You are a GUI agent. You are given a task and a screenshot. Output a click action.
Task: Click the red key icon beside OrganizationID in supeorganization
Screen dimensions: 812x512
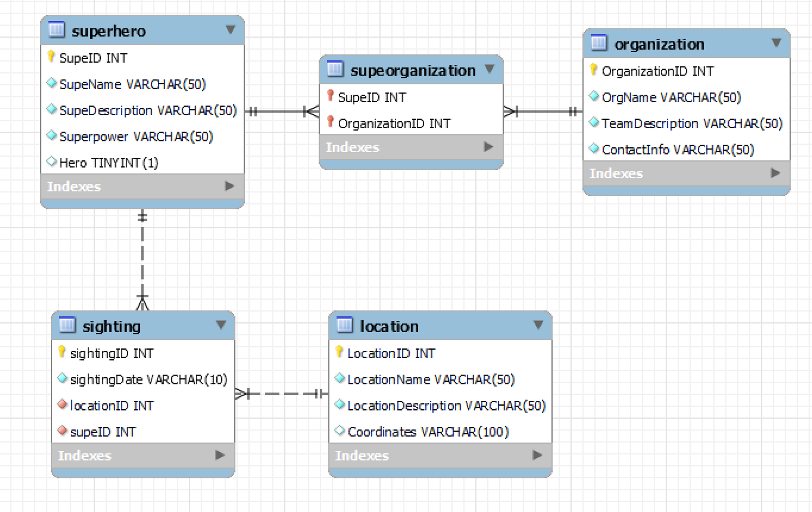[x=330, y=122]
